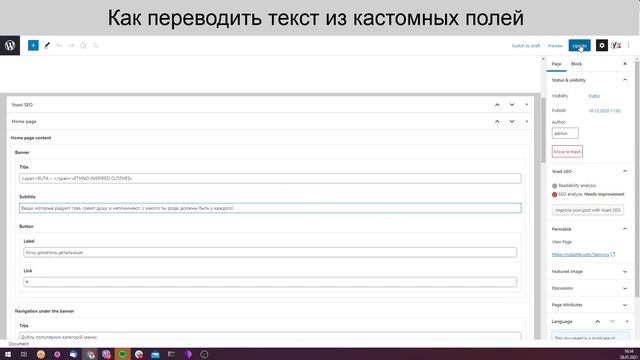Undo the last change using the undo arrow
Viewport: 640px width, 360px height.
pyautogui.click(x=59, y=45)
